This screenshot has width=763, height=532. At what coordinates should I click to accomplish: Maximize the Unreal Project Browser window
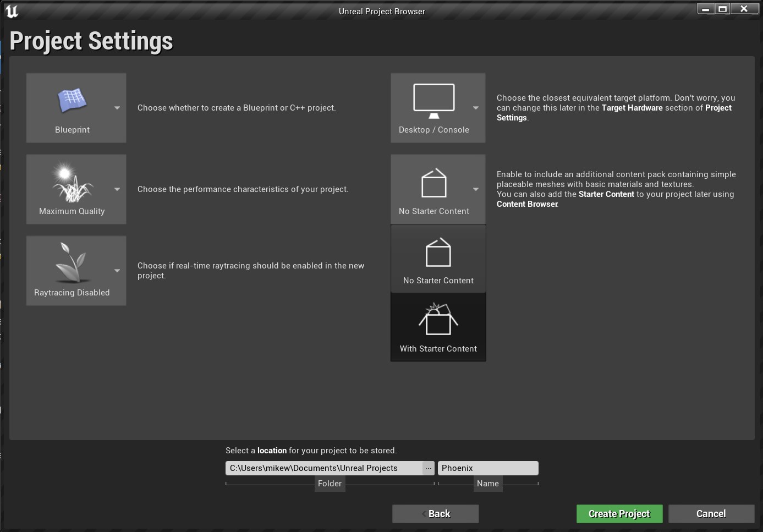coord(722,9)
